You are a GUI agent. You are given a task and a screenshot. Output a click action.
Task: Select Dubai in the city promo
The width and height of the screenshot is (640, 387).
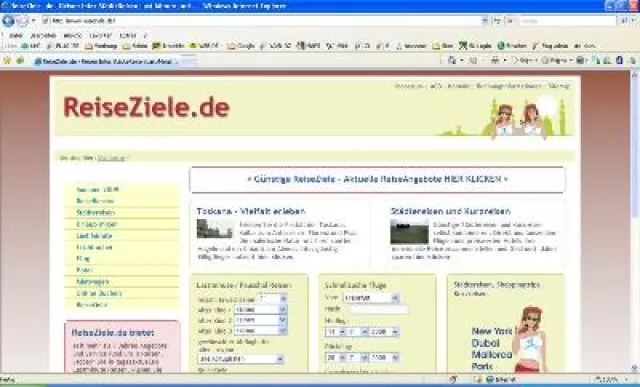point(485,343)
